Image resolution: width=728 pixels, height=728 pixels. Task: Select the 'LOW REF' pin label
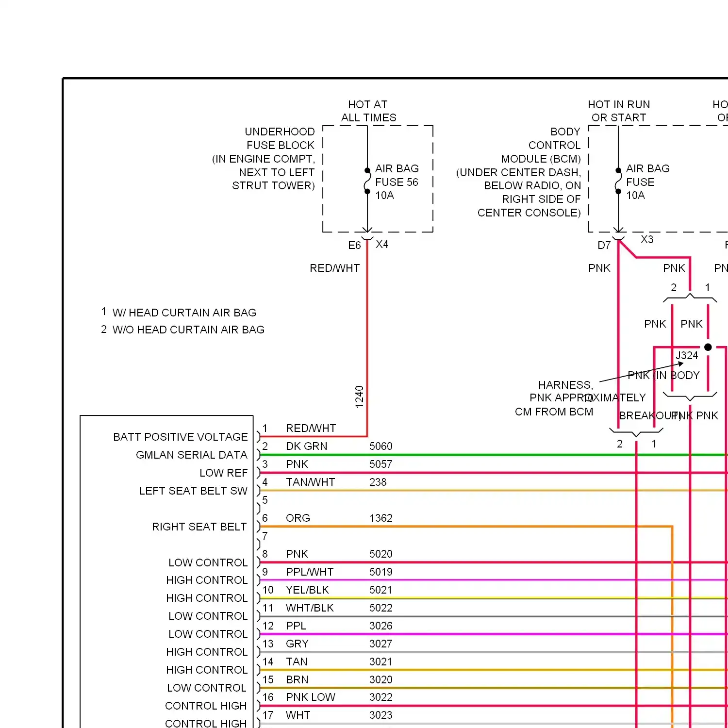click(224, 473)
